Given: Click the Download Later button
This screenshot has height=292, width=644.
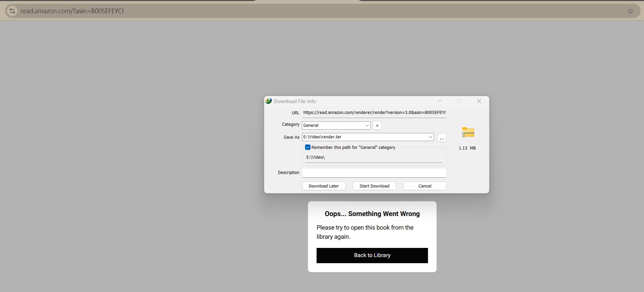Looking at the screenshot, I should coord(324,186).
